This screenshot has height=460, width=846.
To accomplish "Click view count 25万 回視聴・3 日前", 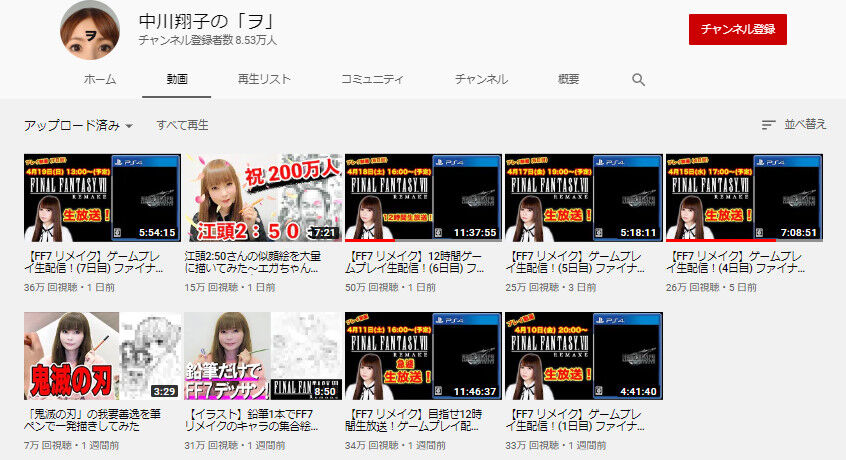I will (551, 287).
